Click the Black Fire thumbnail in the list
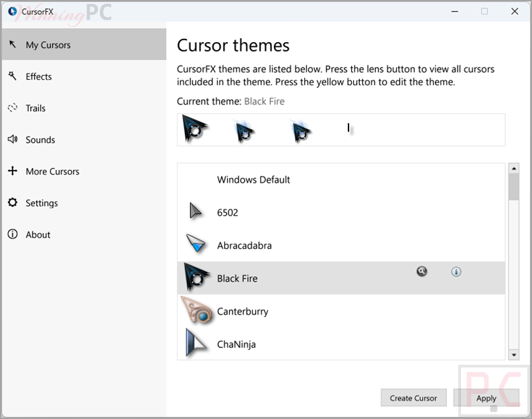 196,277
